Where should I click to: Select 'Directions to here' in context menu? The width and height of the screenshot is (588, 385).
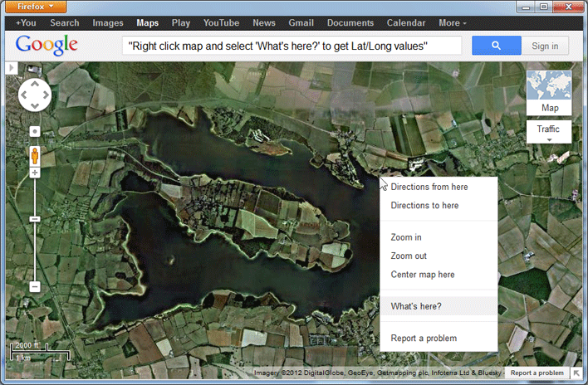coord(439,205)
